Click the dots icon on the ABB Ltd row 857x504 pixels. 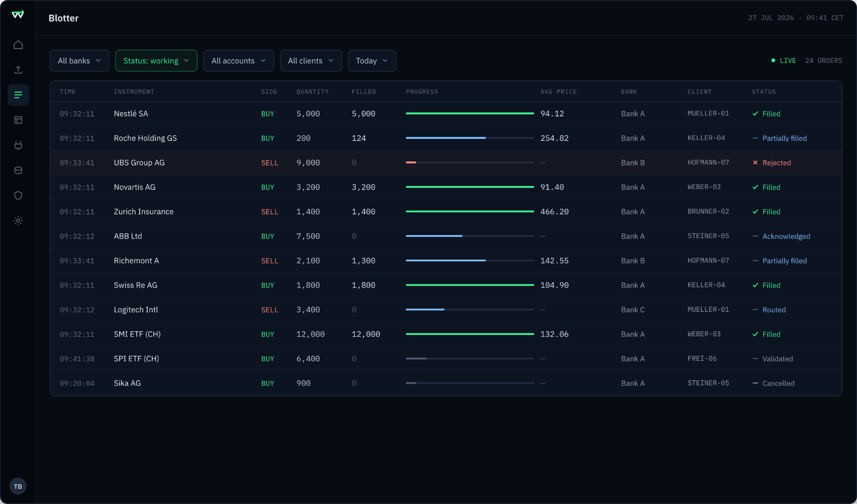(755, 236)
